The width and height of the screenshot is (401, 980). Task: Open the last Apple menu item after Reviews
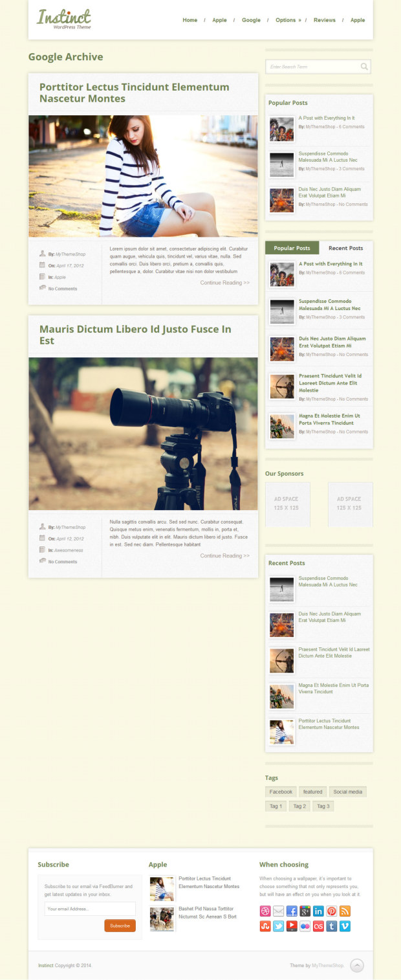(x=358, y=20)
